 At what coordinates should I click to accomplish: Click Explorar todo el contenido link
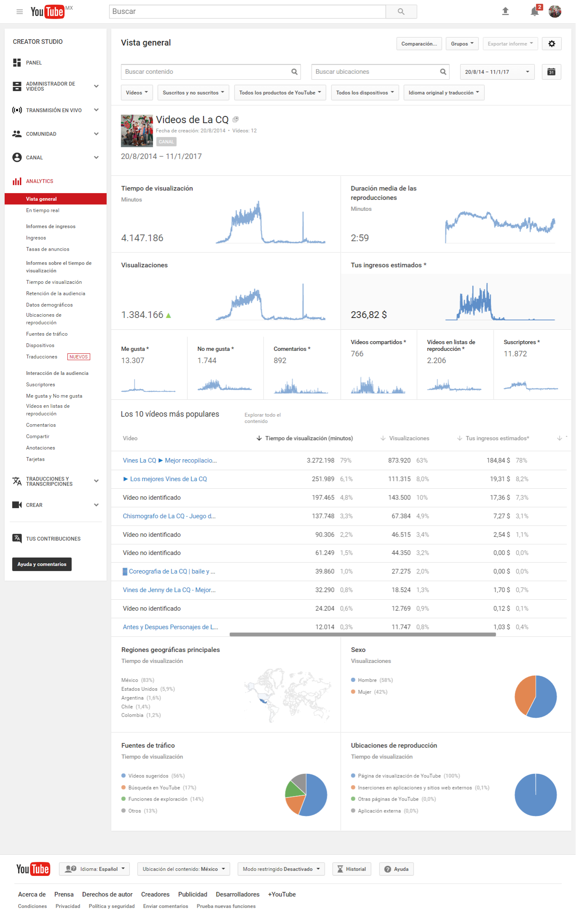(x=263, y=418)
